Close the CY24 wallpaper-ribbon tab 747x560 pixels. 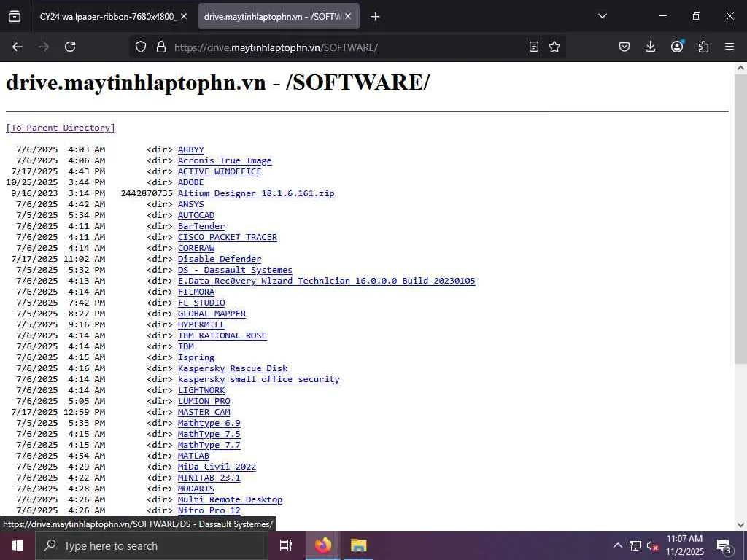[184, 16]
